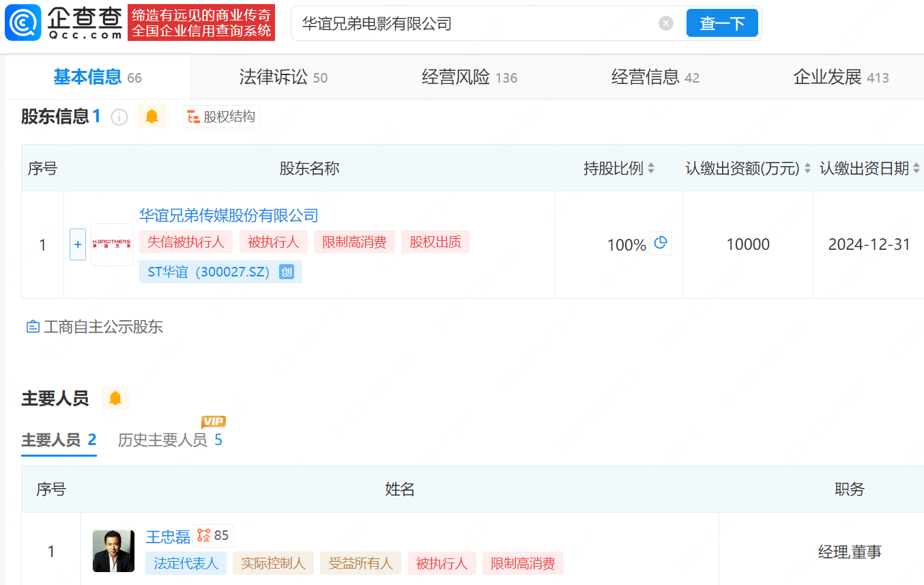The width and height of the screenshot is (924, 585).
Task: Click the 姓名 column header
Action: [400, 489]
